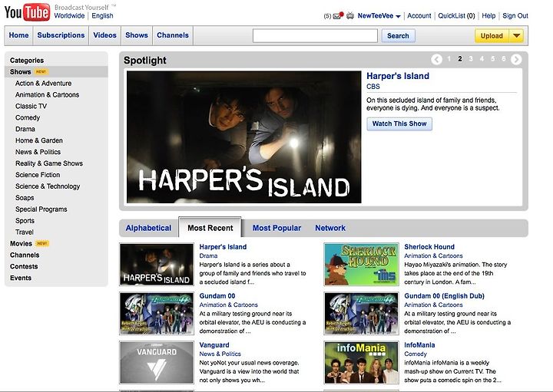Switch to the Alphabetical tab
The height and width of the screenshot is (392, 553).
click(148, 228)
